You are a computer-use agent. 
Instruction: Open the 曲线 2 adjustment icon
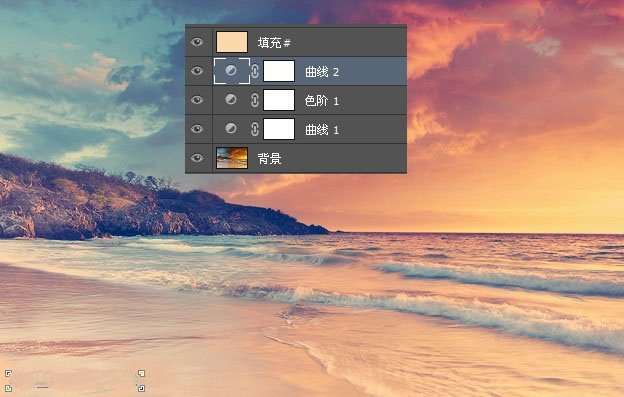[231, 71]
